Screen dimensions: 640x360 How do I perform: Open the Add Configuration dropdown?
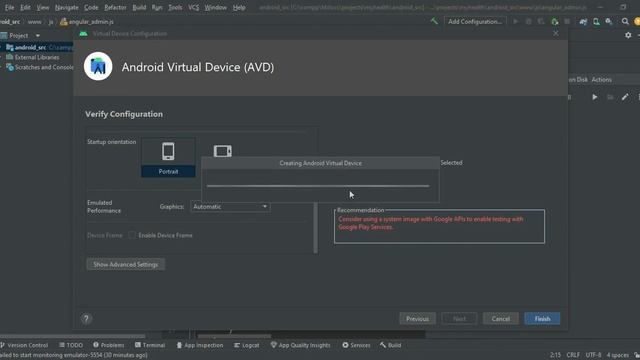[475, 22]
